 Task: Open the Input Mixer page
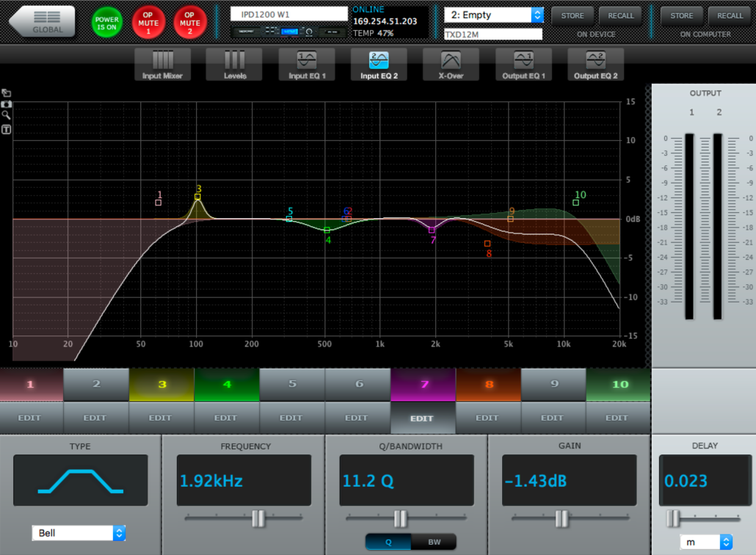[162, 65]
